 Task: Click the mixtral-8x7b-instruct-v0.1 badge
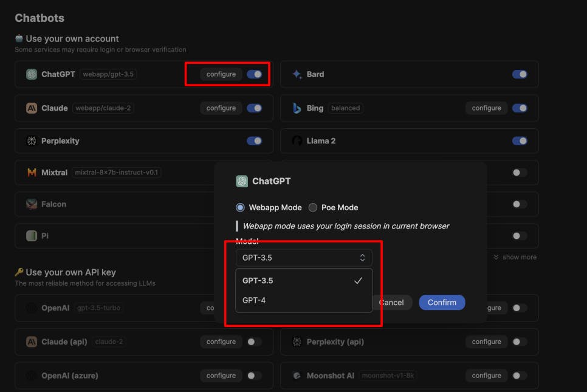[x=117, y=173]
